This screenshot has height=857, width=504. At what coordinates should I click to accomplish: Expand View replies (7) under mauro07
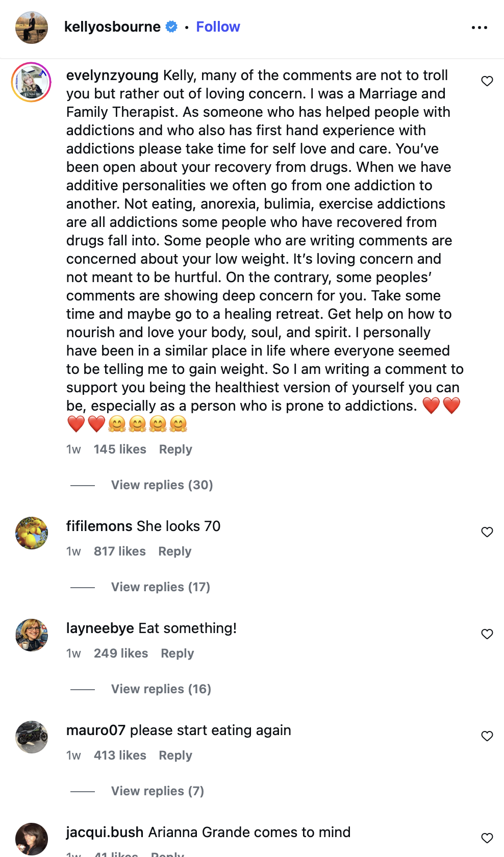[157, 791]
